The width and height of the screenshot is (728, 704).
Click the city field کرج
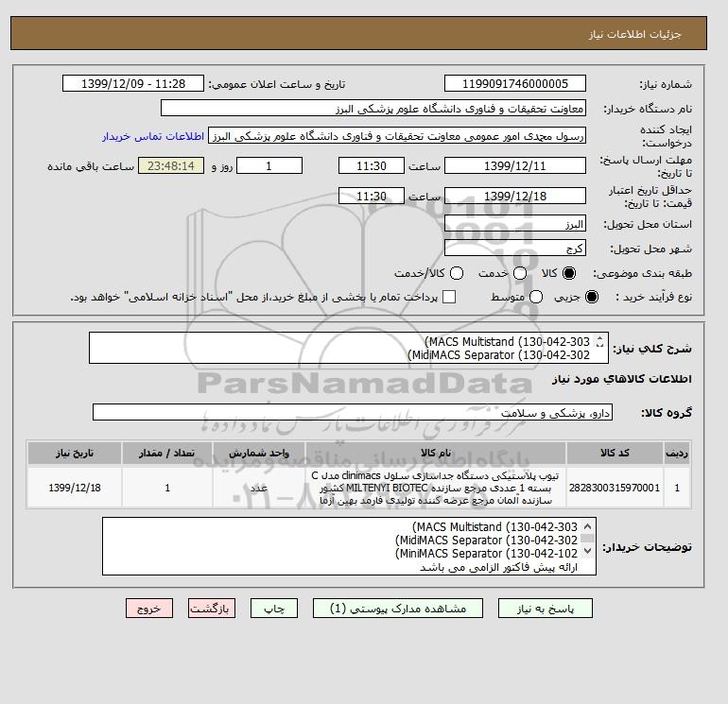[x=515, y=248]
